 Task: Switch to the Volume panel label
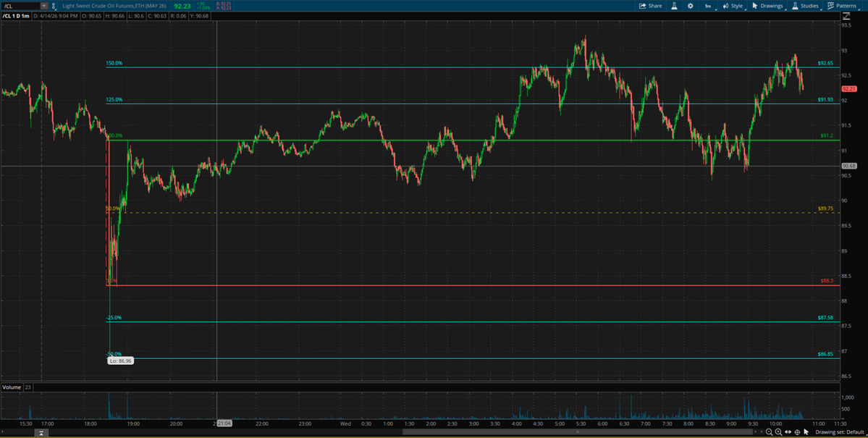tap(12, 386)
